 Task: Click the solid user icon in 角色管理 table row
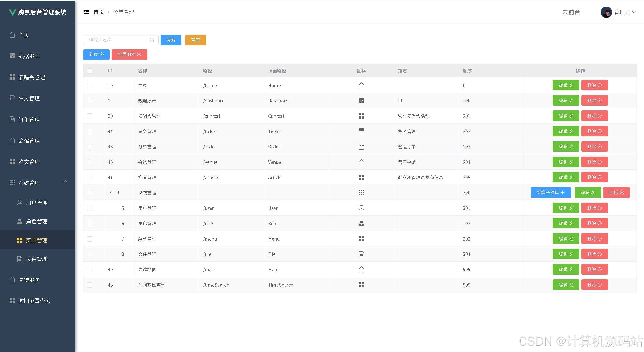[x=361, y=223]
